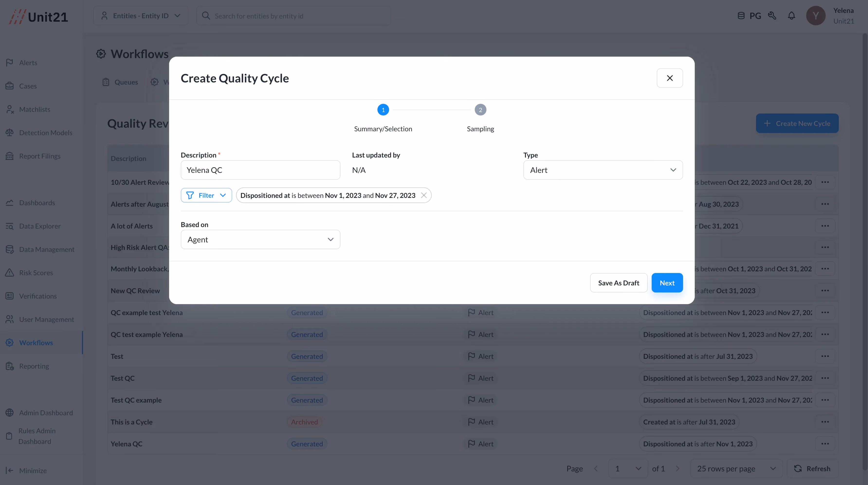Viewport: 868px width, 485px height.
Task: Select step 2 Sampling
Action: coord(480,110)
